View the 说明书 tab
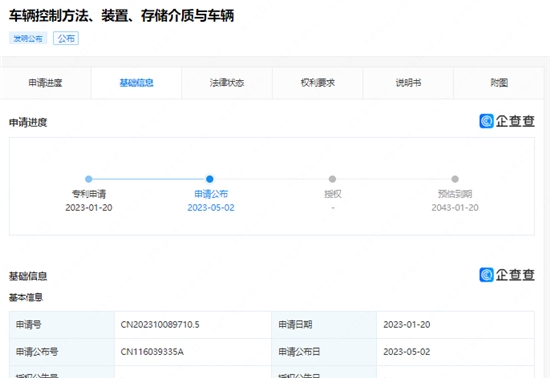 click(408, 83)
